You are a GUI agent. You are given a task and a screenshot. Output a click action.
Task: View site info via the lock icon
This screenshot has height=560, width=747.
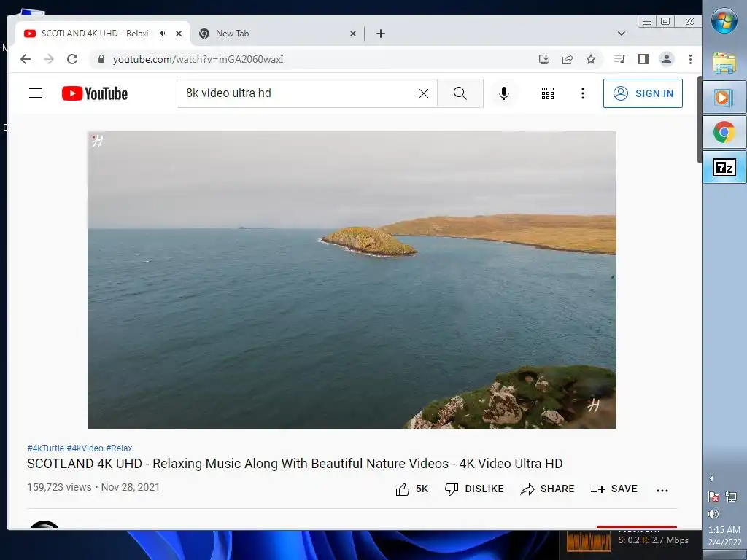pos(101,59)
